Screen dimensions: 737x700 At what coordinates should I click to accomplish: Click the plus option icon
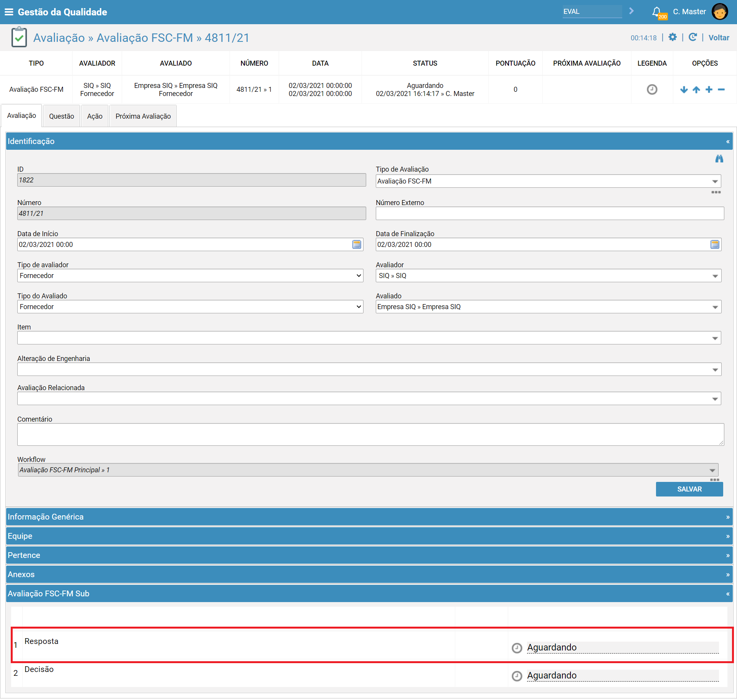click(709, 89)
